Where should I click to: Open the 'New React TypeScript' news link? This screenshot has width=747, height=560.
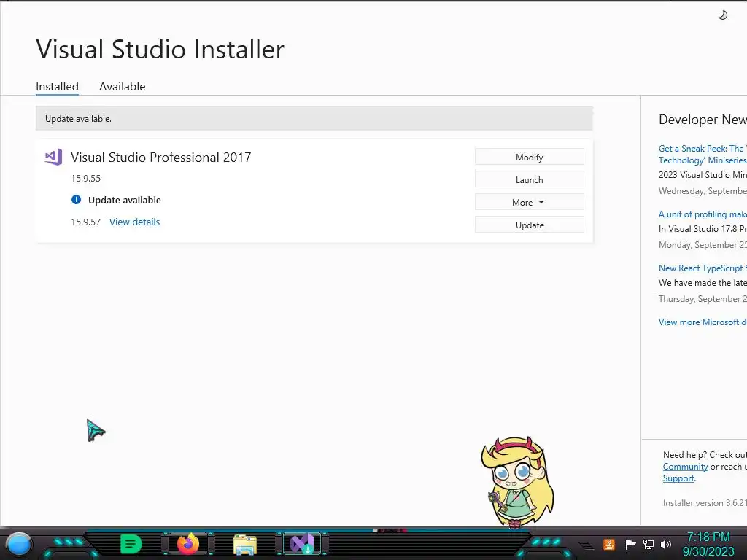tap(703, 268)
